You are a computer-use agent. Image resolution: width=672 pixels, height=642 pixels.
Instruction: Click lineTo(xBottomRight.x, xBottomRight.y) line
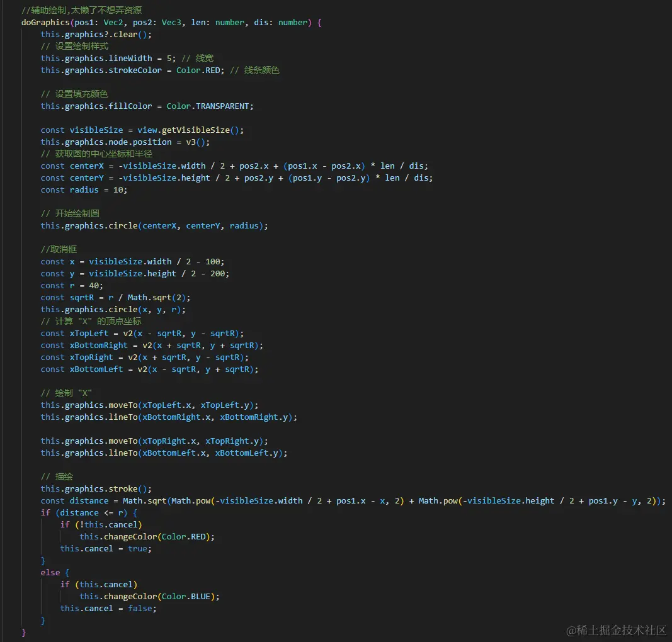(x=169, y=417)
